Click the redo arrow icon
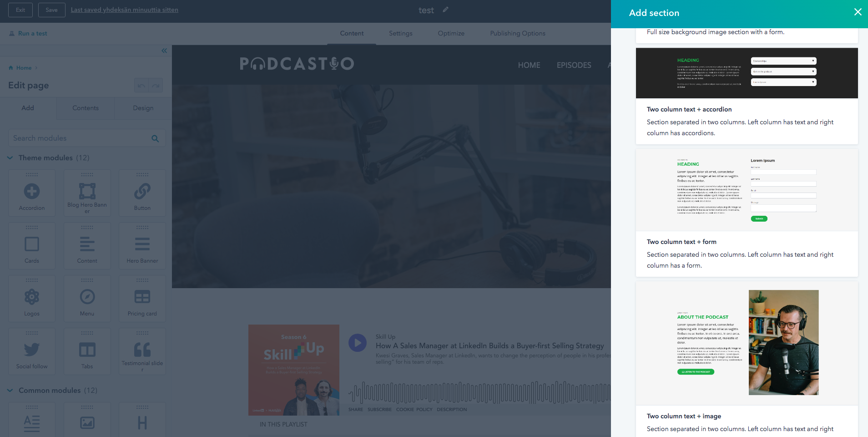Image resolution: width=868 pixels, height=437 pixels. pyautogui.click(x=156, y=86)
